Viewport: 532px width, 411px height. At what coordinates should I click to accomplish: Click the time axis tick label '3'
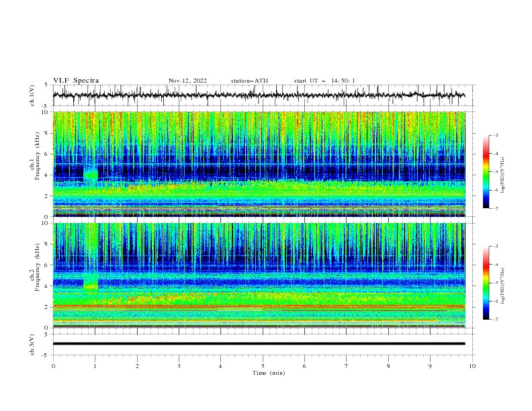pyautogui.click(x=179, y=366)
